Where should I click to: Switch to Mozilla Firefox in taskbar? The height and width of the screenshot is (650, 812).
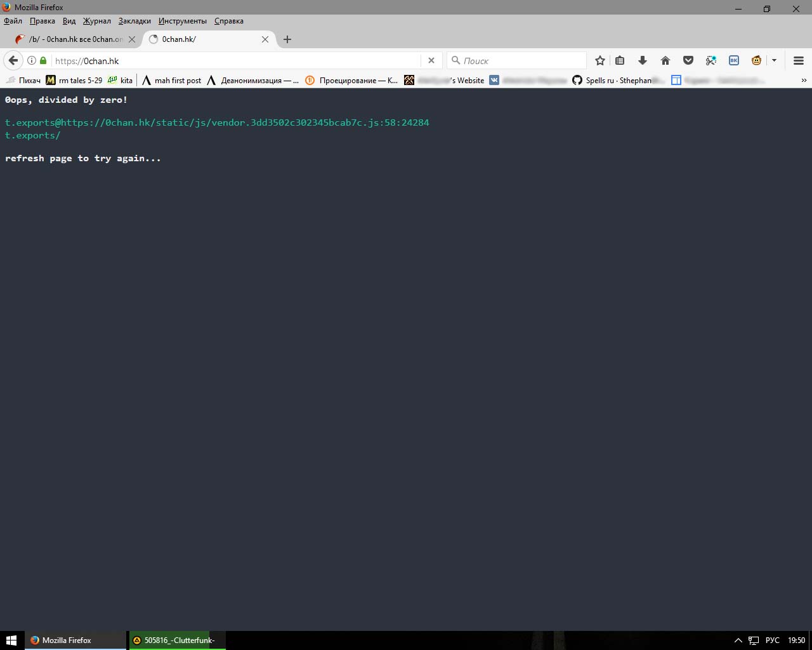(75, 640)
